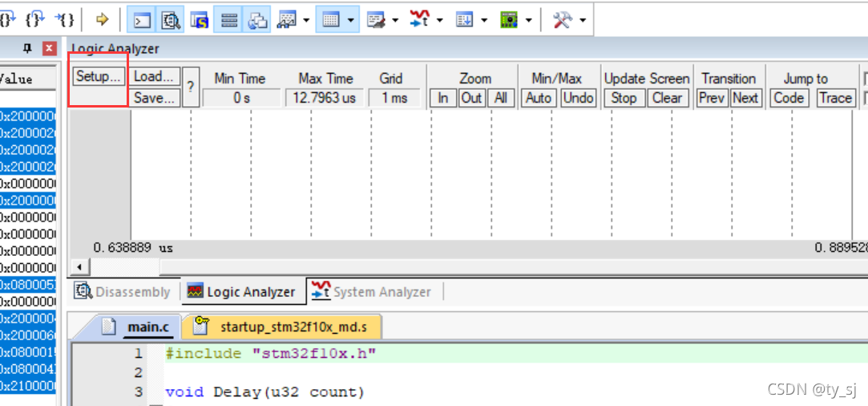Click the Serial Windows toolbar icon
The width and height of the screenshot is (868, 406).
click(x=377, y=21)
